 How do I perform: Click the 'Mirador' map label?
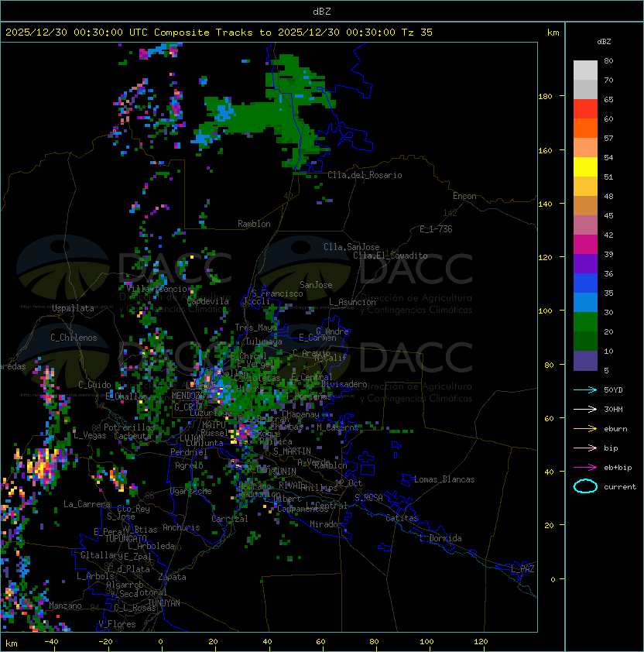click(x=326, y=524)
